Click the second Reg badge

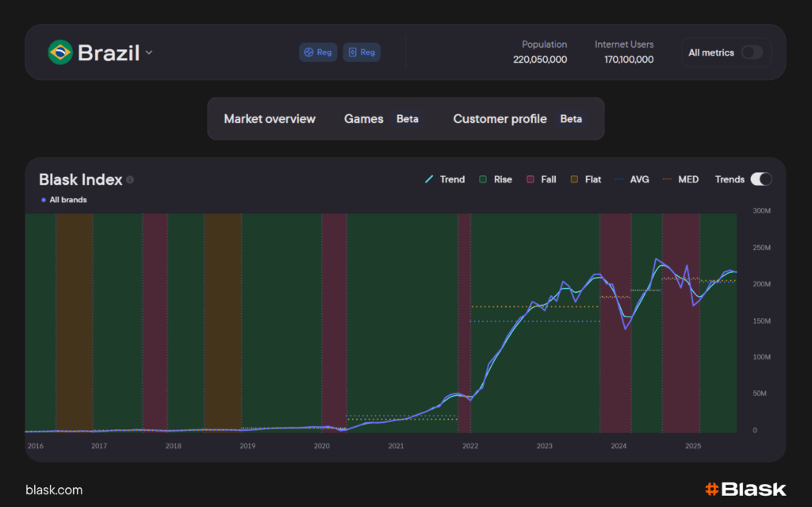pos(362,52)
